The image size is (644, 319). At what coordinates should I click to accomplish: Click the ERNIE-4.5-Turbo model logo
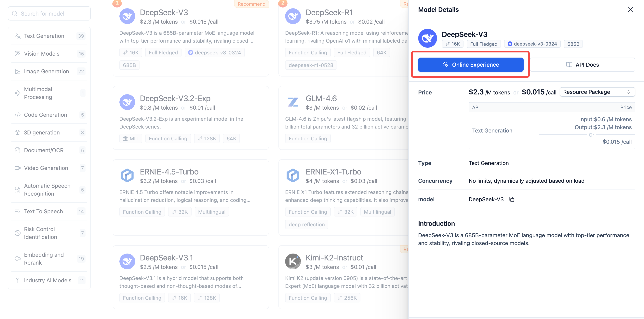[127, 175]
